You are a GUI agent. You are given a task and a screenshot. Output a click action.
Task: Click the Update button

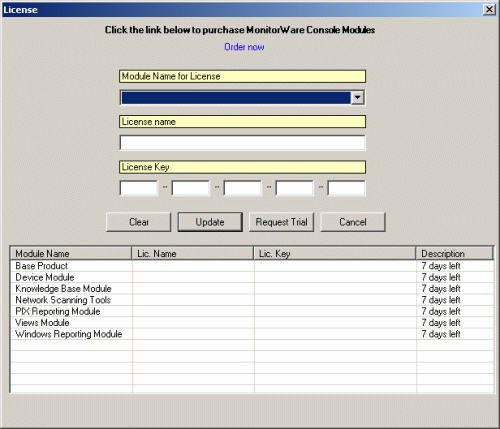[x=210, y=222]
